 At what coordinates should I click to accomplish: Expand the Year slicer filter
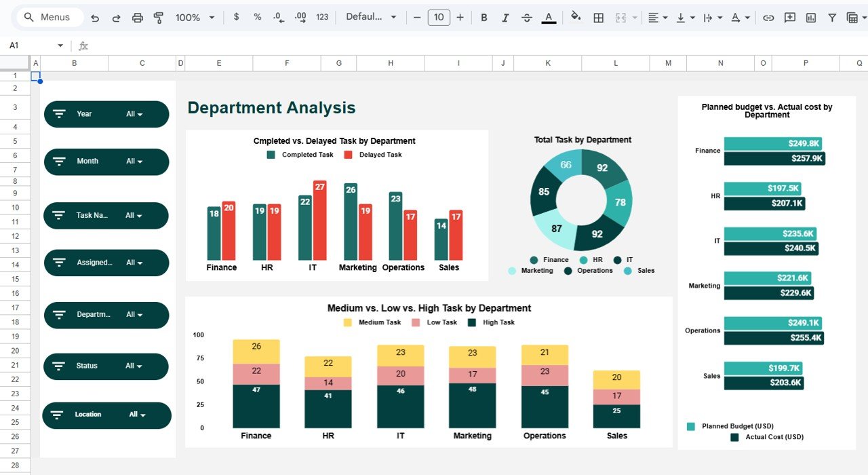click(135, 114)
